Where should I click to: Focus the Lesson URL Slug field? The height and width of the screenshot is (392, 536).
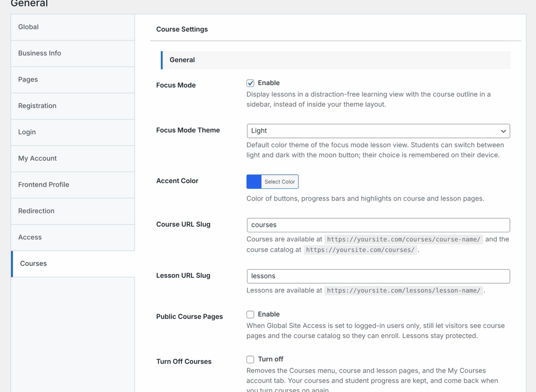(x=378, y=276)
